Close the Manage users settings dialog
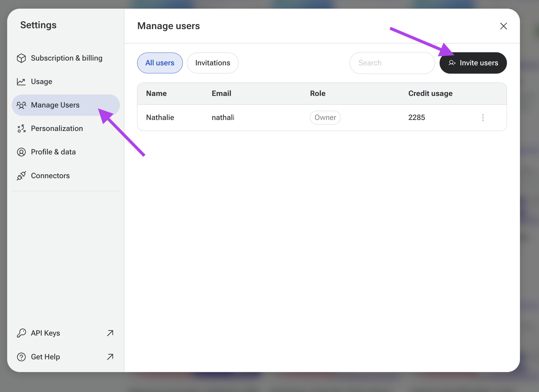This screenshot has width=539, height=392. tap(503, 26)
